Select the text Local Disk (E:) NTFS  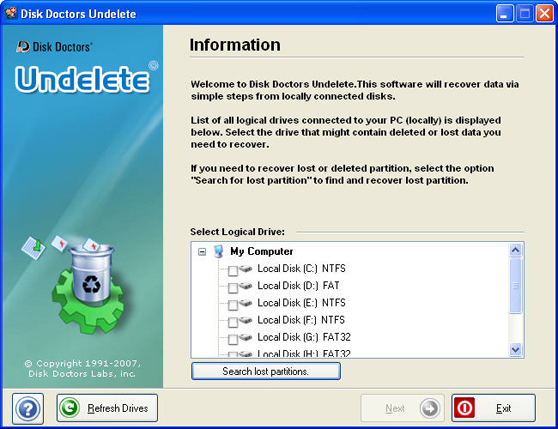pyautogui.click(x=301, y=302)
